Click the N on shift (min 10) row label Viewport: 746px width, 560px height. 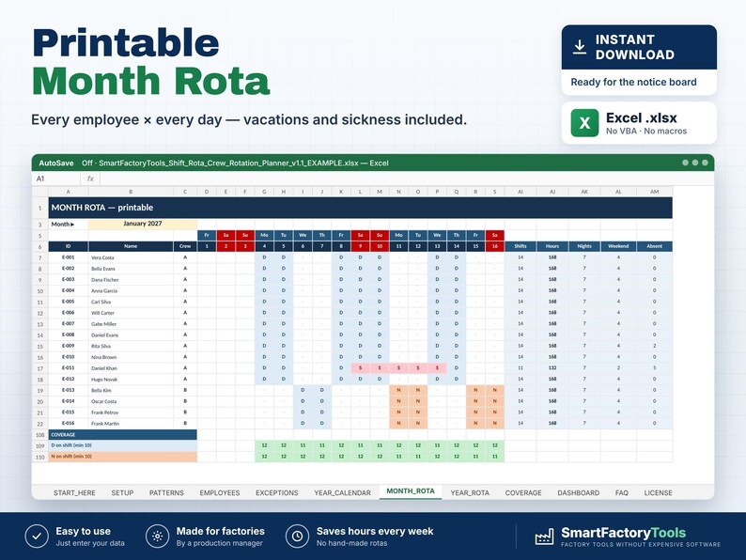pyautogui.click(x=123, y=457)
